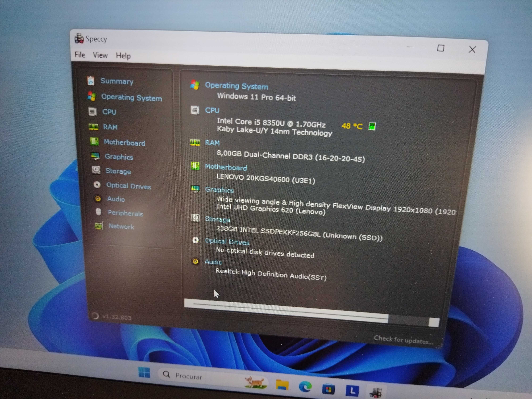Image resolution: width=532 pixels, height=399 pixels.
Task: Open File Explorer from the taskbar
Action: 282,385
